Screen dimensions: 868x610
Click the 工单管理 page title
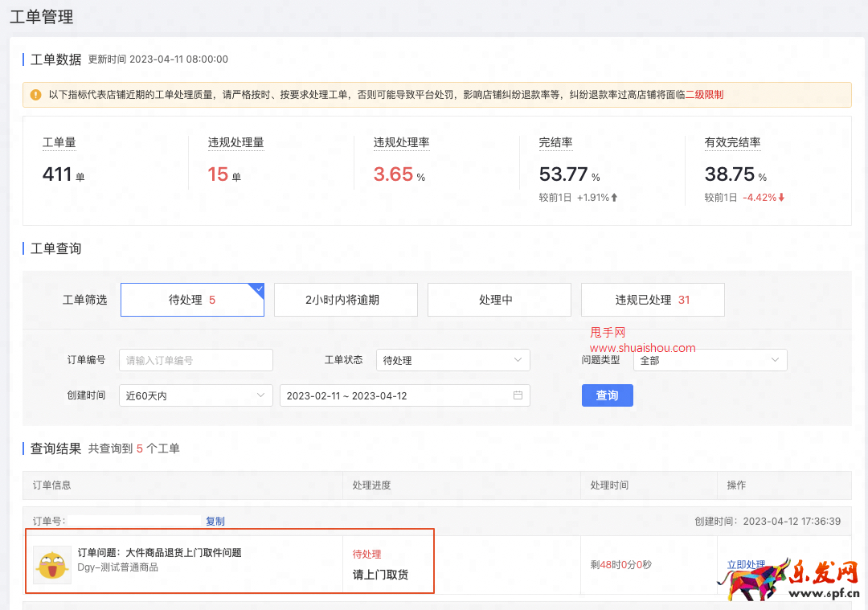42,17
